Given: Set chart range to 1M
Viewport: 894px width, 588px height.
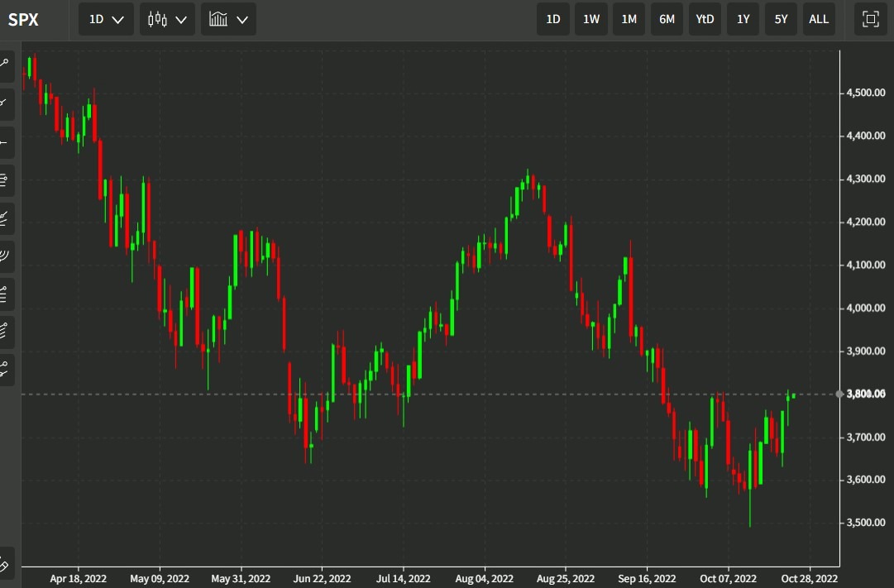Looking at the screenshot, I should coord(629,19).
